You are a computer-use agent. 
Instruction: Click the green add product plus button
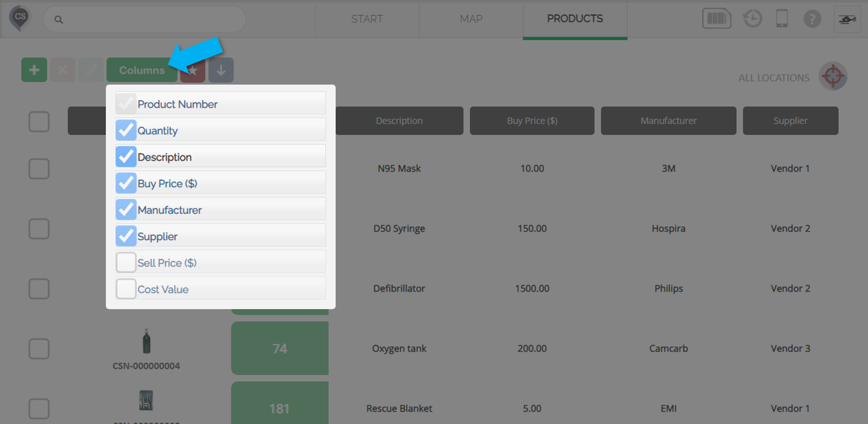tap(34, 70)
